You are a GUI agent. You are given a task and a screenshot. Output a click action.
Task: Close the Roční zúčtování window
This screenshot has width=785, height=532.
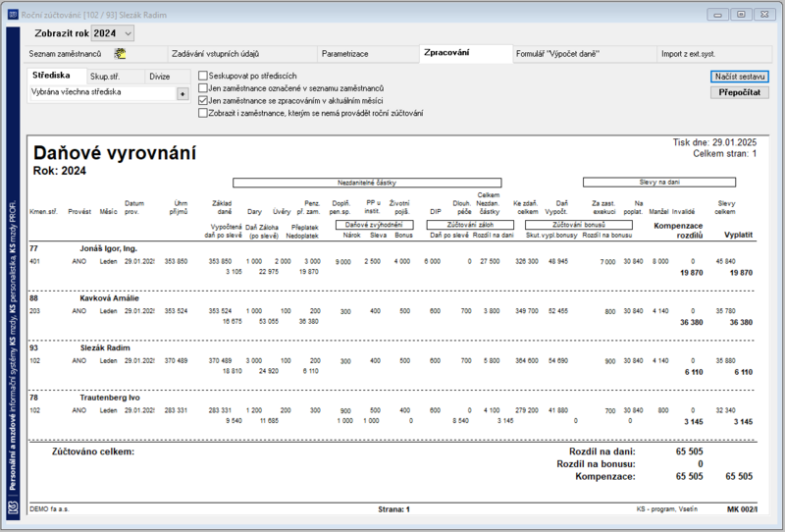click(764, 15)
